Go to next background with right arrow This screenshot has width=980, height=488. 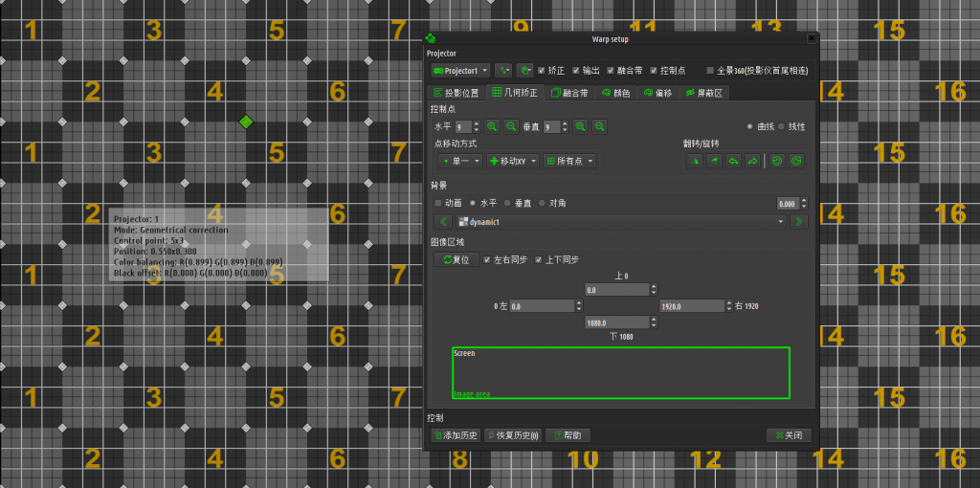click(799, 222)
